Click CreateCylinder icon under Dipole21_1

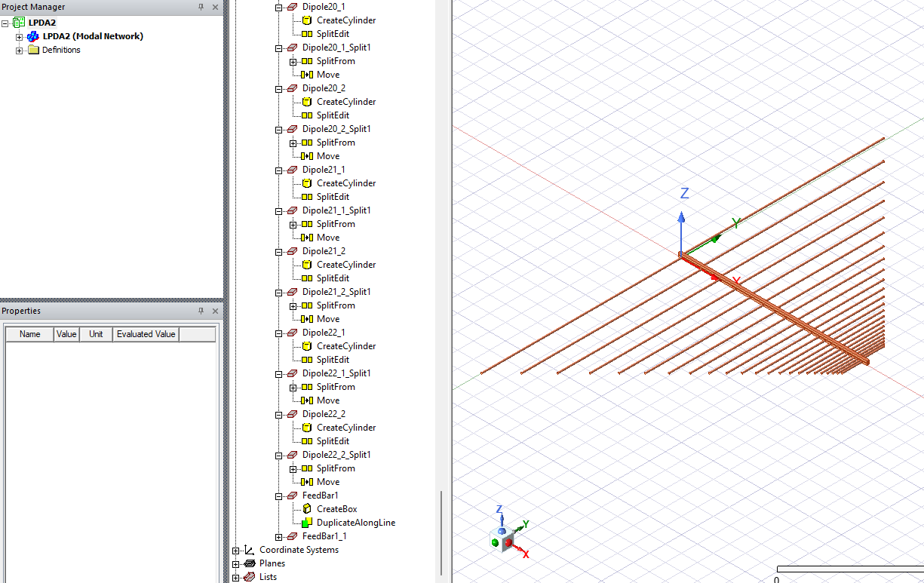coord(307,183)
